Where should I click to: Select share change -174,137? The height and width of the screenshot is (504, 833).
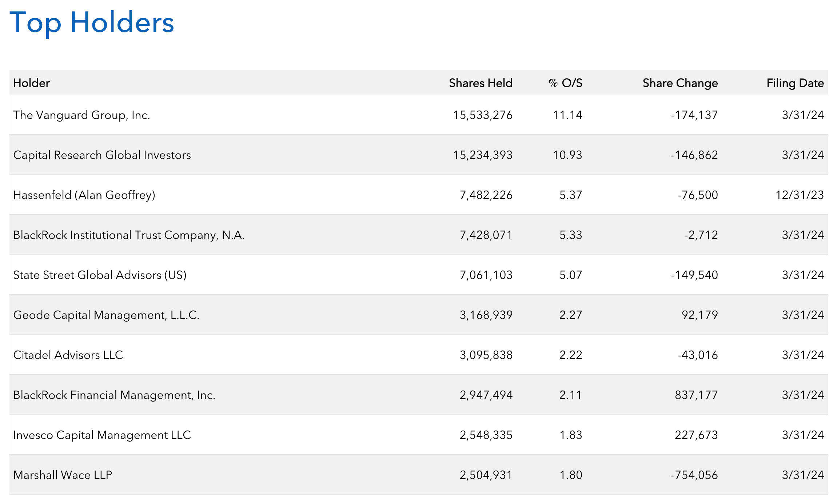click(x=694, y=115)
